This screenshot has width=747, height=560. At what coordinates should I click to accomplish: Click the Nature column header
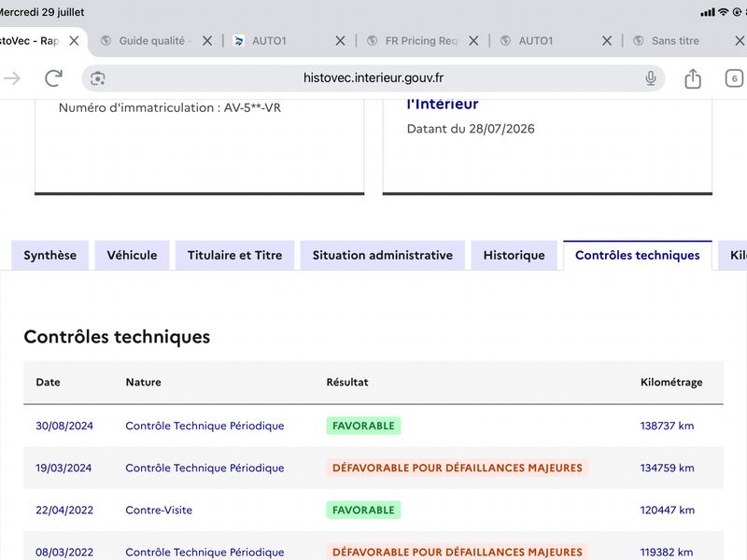tap(144, 382)
